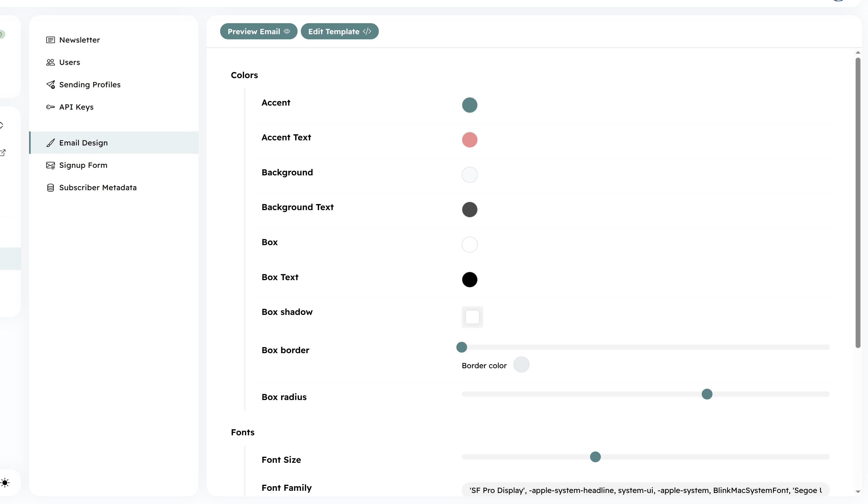
Task: Pick the Accent Text pink color swatch
Action: pos(470,140)
